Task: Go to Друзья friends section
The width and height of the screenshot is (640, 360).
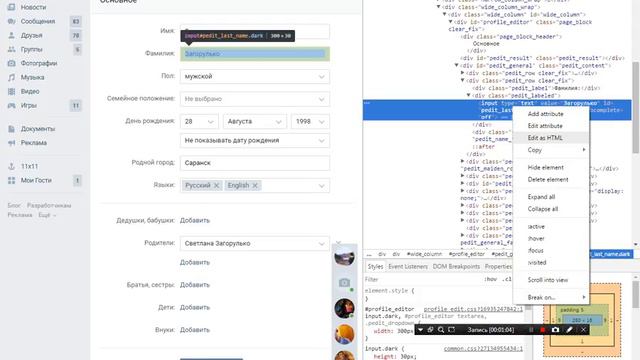Action: (x=31, y=36)
